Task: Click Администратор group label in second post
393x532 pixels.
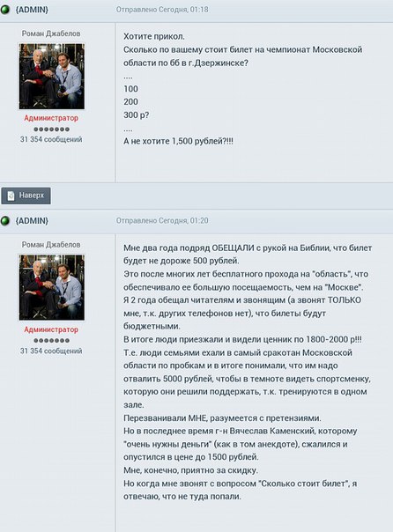Action: pos(51,329)
